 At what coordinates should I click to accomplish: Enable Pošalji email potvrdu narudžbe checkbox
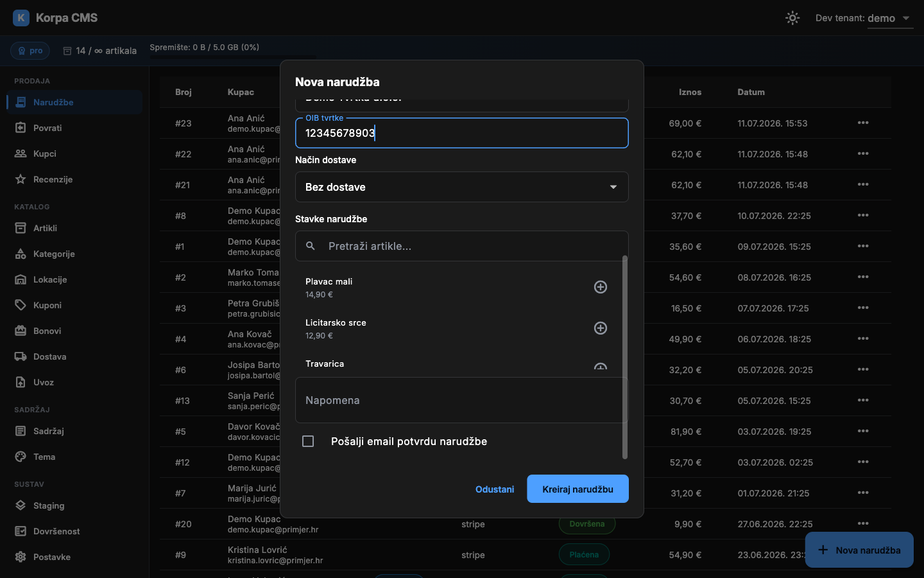[x=308, y=441]
